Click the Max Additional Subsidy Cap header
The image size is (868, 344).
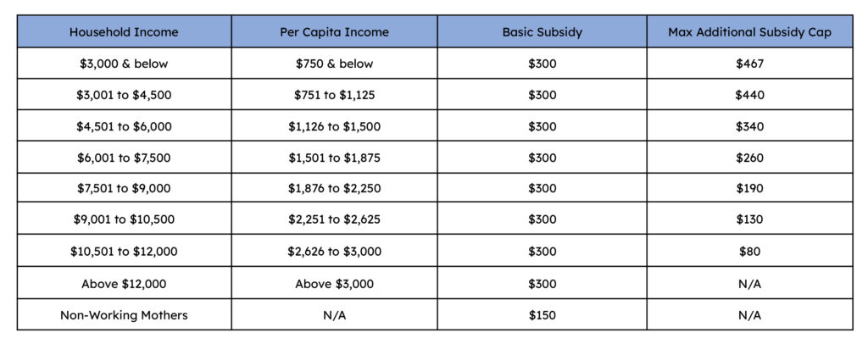point(749,32)
